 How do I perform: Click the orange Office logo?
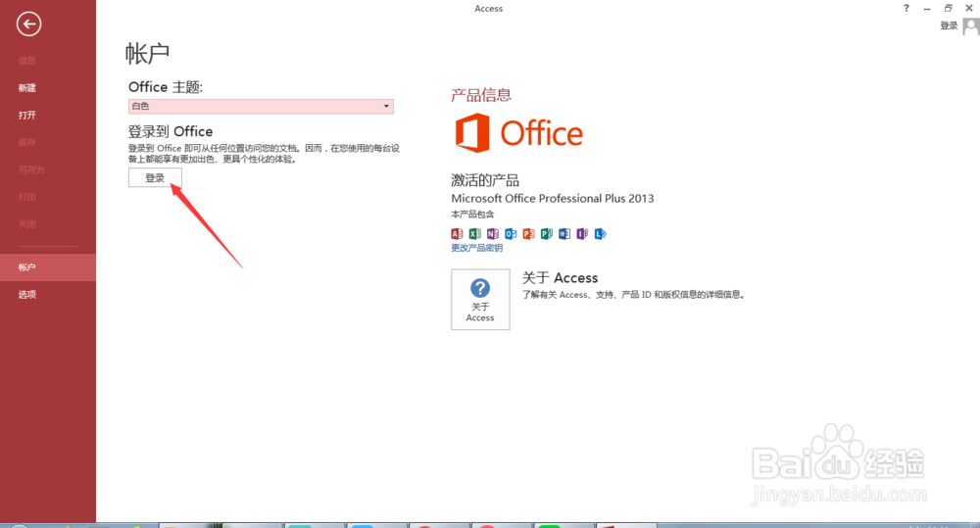pos(518,133)
